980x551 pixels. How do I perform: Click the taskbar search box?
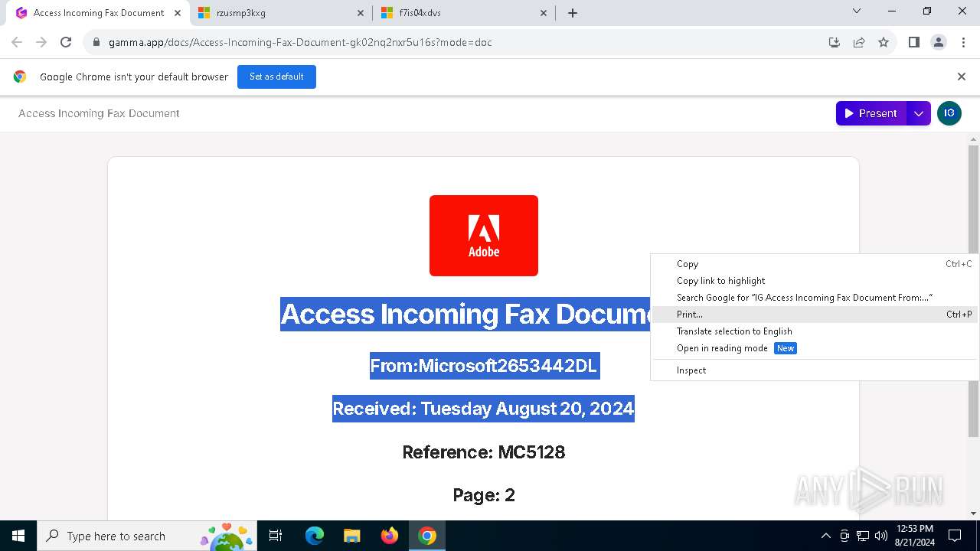click(147, 536)
